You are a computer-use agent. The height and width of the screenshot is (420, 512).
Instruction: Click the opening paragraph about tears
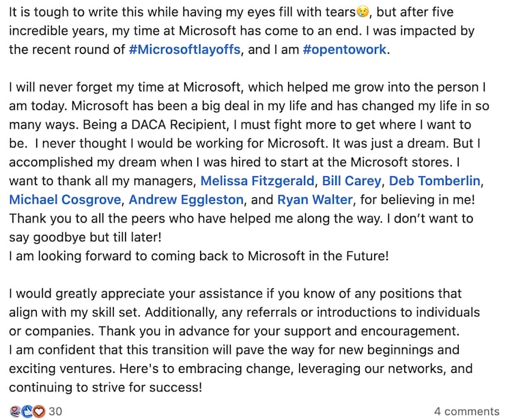(205, 31)
